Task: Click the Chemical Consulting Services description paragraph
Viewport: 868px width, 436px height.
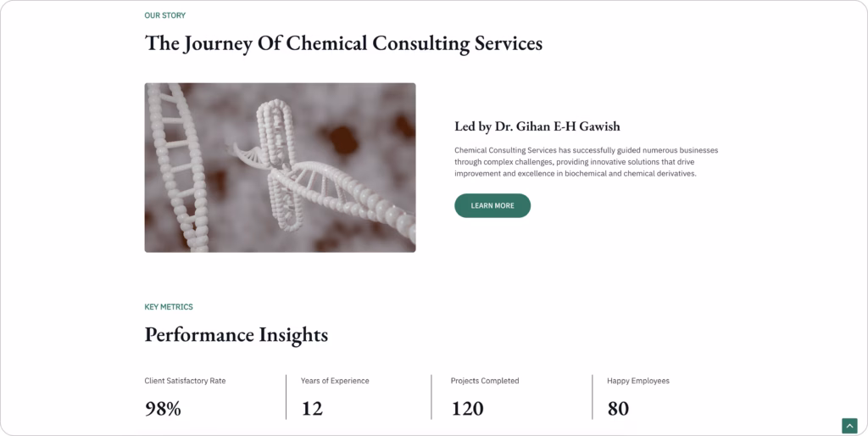Action: tap(587, 162)
